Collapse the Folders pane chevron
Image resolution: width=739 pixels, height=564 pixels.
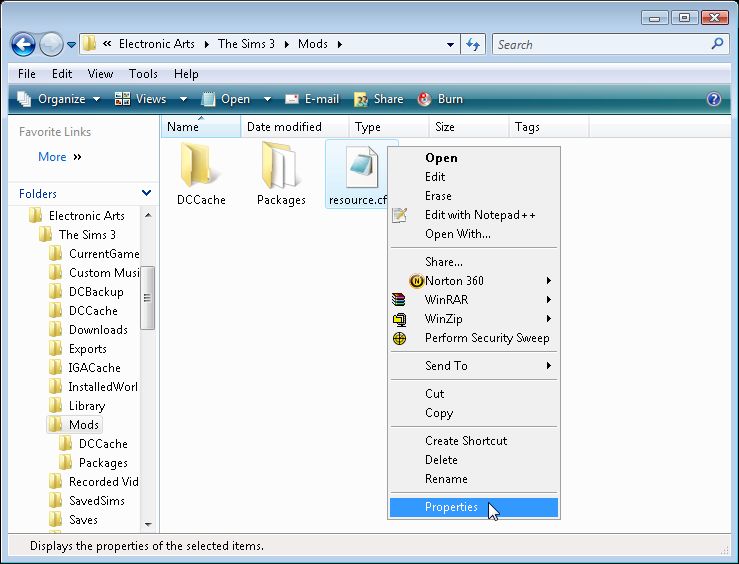pos(146,193)
